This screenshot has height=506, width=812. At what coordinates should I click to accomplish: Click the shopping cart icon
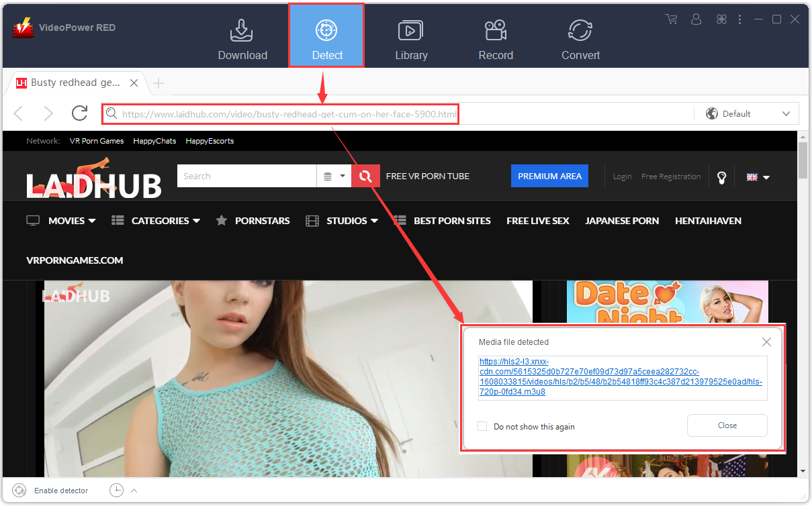(x=671, y=19)
